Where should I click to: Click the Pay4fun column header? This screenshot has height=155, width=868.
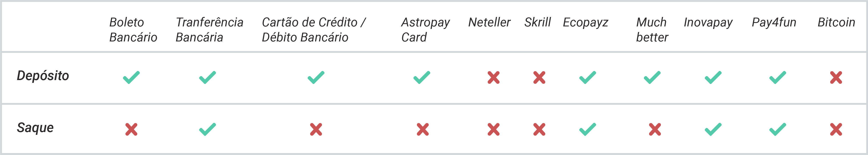click(x=774, y=23)
